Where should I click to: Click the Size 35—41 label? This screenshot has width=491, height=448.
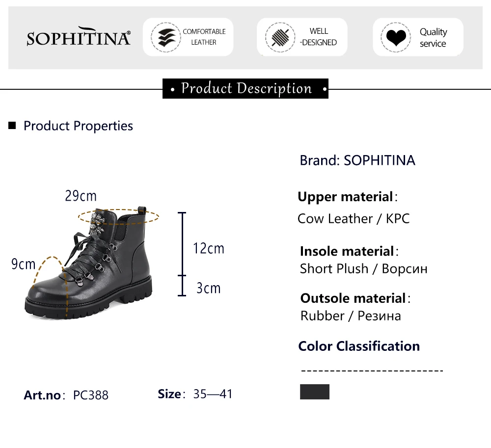pyautogui.click(x=195, y=394)
